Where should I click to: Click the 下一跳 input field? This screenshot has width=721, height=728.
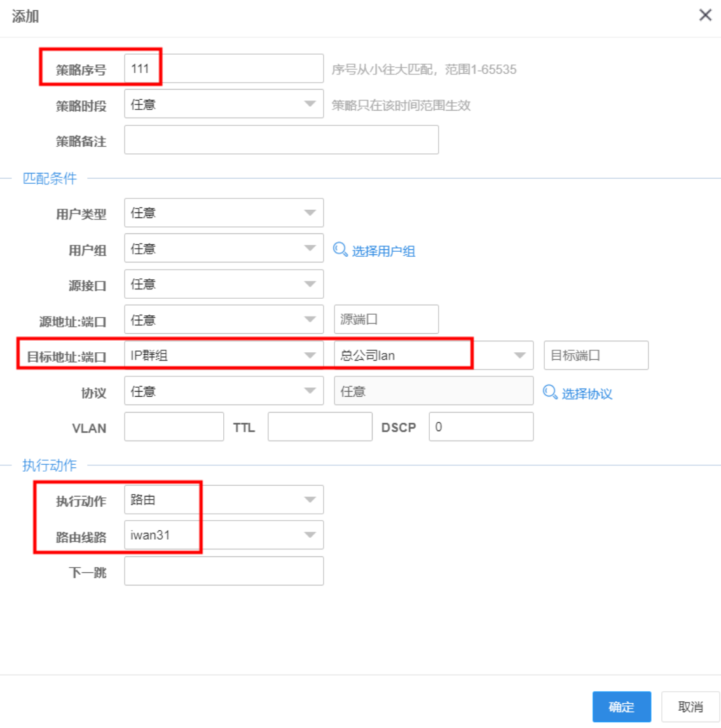(224, 571)
